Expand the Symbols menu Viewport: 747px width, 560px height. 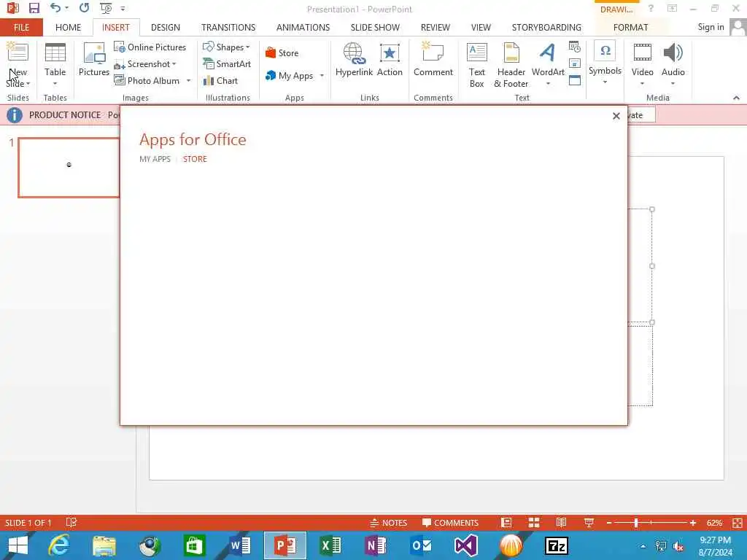[x=605, y=82]
